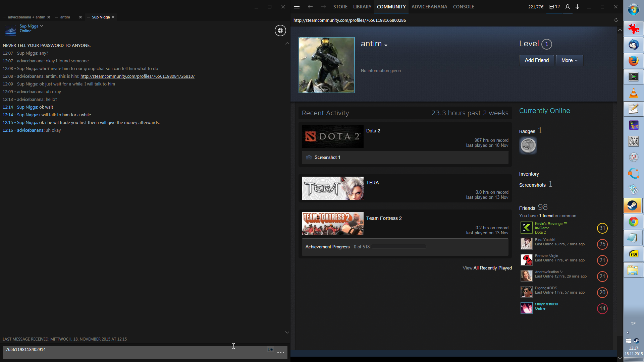Open friends list person icon

pyautogui.click(x=568, y=7)
